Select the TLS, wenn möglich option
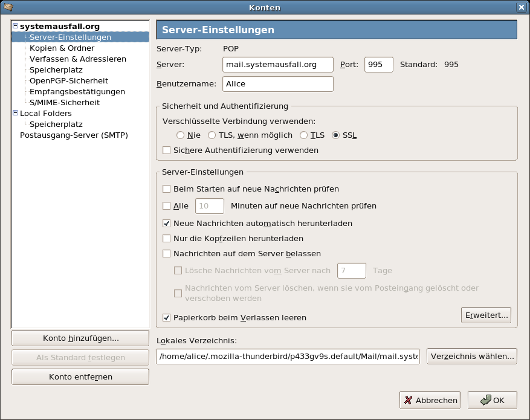The height and width of the screenshot is (420, 530). pyautogui.click(x=212, y=135)
